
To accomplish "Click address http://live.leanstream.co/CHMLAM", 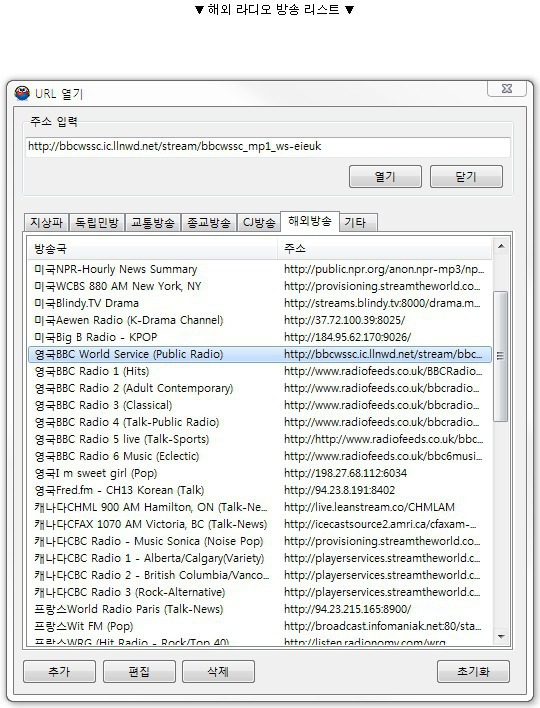I will pos(369,507).
